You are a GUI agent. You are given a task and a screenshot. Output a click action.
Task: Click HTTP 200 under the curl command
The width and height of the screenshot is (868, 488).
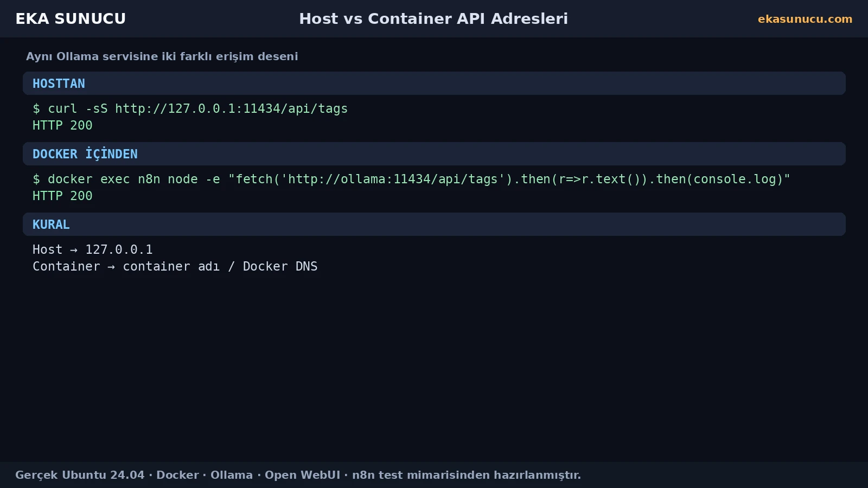coord(62,125)
